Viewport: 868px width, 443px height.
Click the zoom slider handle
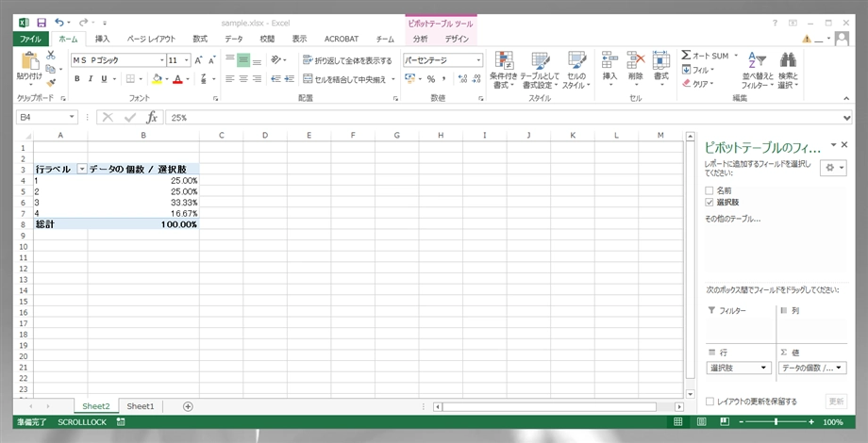coord(776,421)
